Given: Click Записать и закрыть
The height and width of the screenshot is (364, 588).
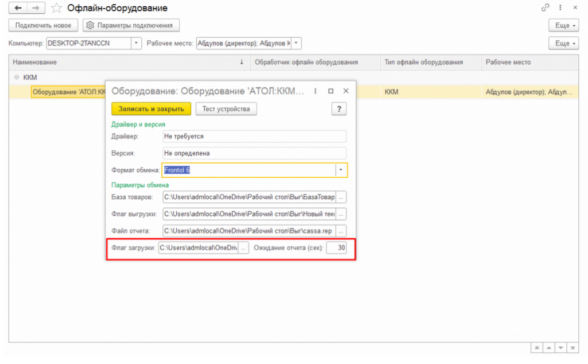Looking at the screenshot, I should 151,109.
